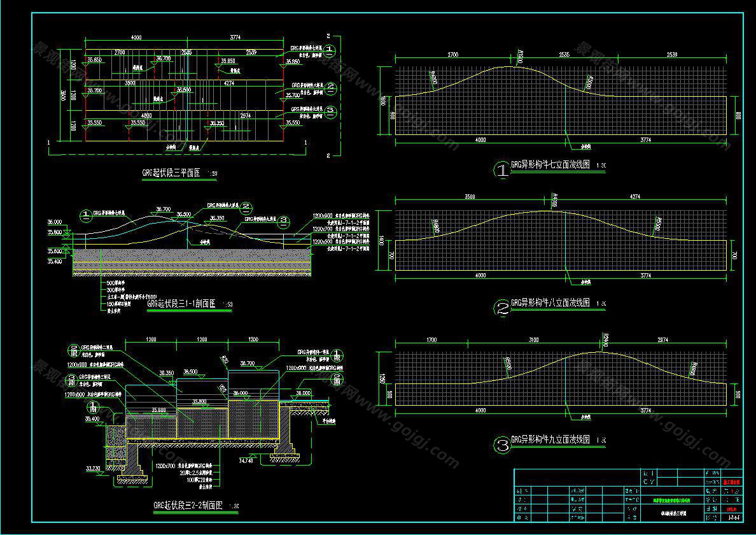Pick the 34.740 elevation label
Screen dimensions: 756x535
point(246,459)
